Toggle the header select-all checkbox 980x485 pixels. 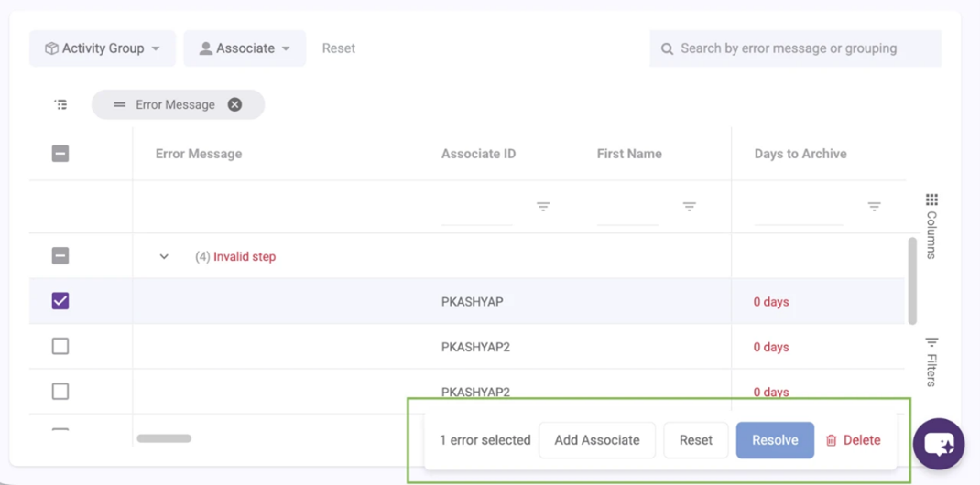click(60, 154)
